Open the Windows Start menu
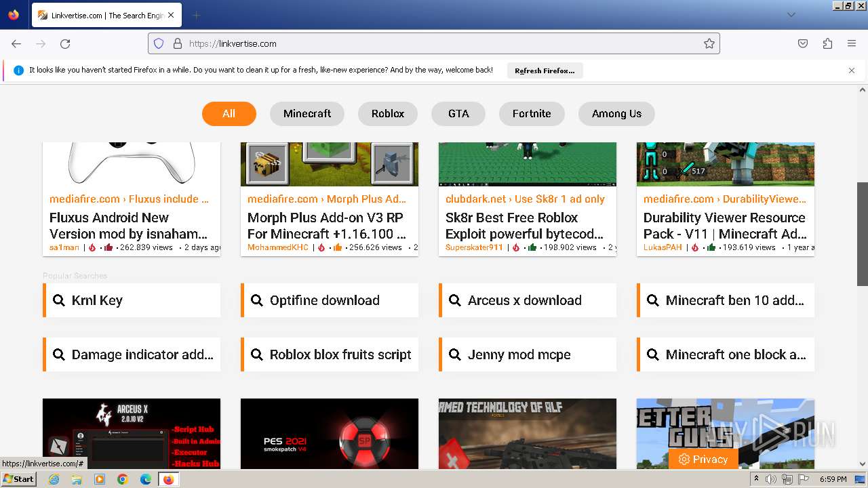Screen dimensions: 868x488 19,479
